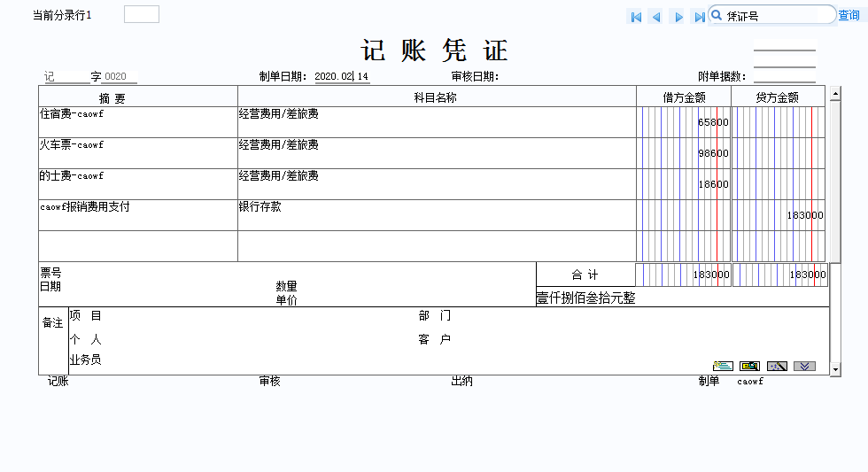Click the 查询 link
Viewport: 868px width, 472px height.
point(849,15)
